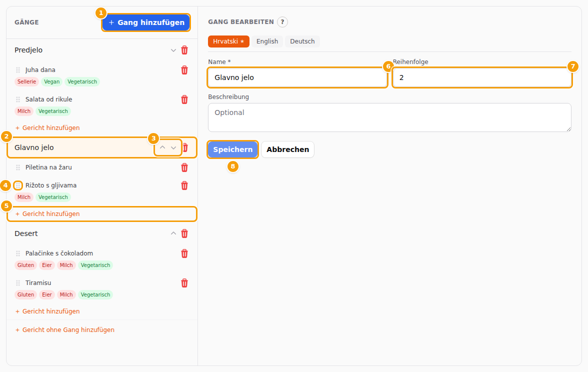Remove the Salata od rikule dish
The image size is (588, 372).
(184, 100)
